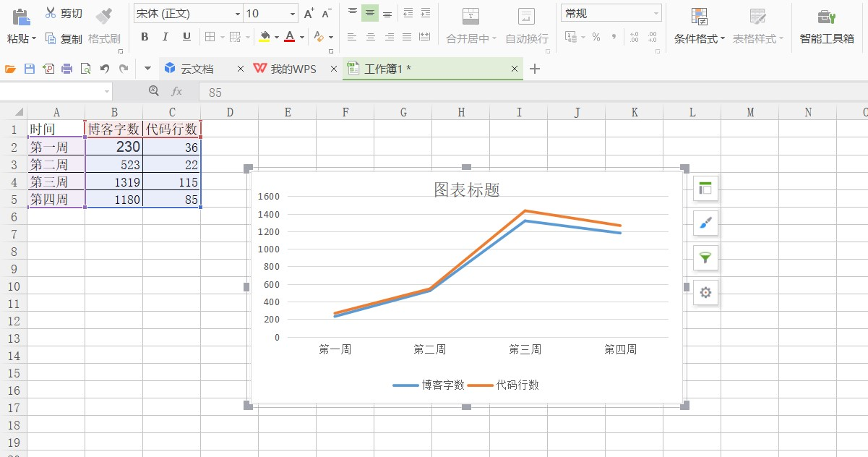868x457 pixels.
Task: Click the chart elements icon beside chart
Action: coord(705,189)
